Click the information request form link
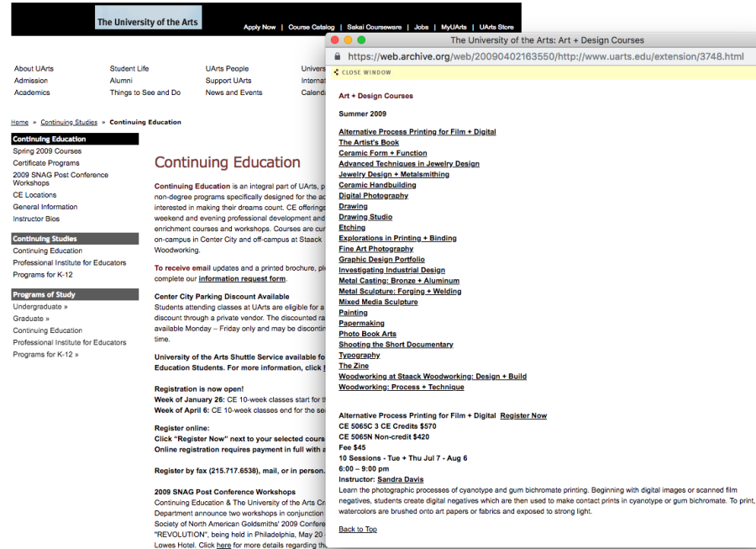 242,279
